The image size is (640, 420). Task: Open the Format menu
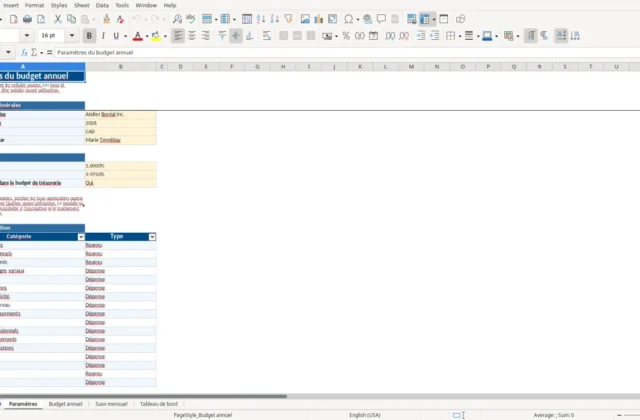34,5
